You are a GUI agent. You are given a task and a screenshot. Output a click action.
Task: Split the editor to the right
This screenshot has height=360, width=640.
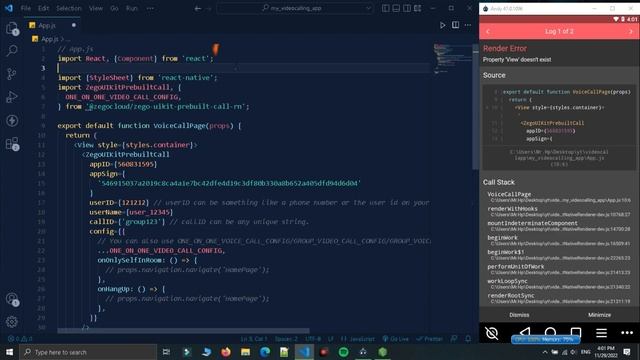pyautogui.click(x=455, y=25)
